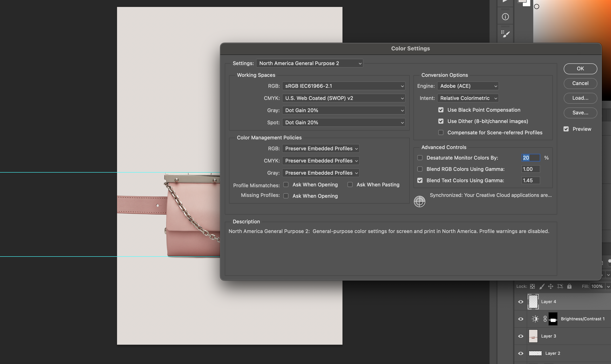
Task: Toggle the Preview checkbox
Action: point(566,129)
